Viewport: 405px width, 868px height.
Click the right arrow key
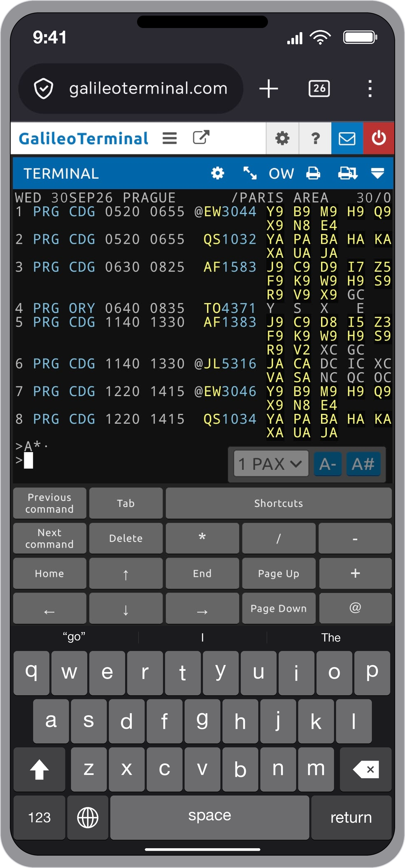click(202, 609)
